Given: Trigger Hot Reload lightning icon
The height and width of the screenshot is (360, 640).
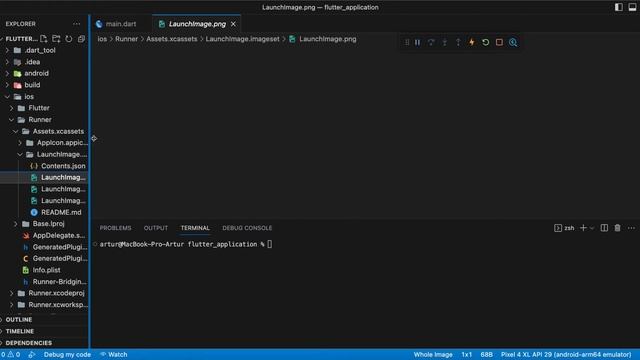Looking at the screenshot, I should [472, 42].
